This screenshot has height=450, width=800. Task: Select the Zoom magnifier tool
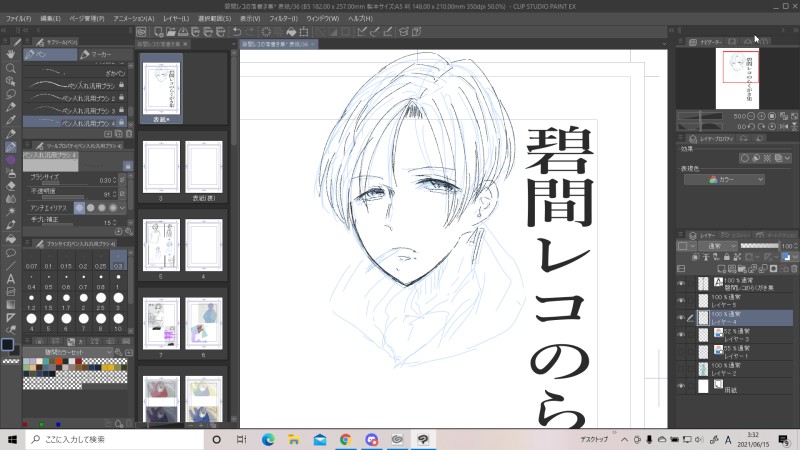[x=10, y=68]
